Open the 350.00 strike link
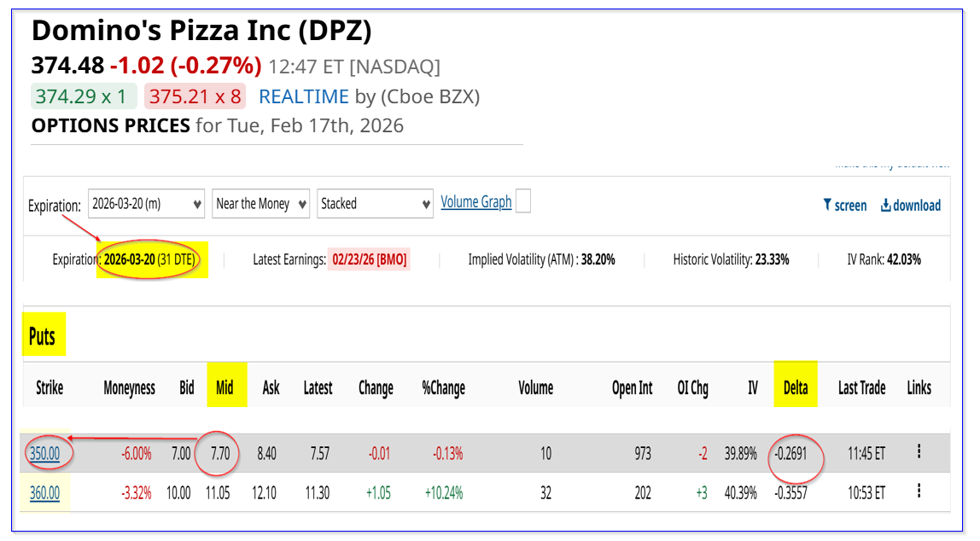980x541 pixels. click(45, 454)
